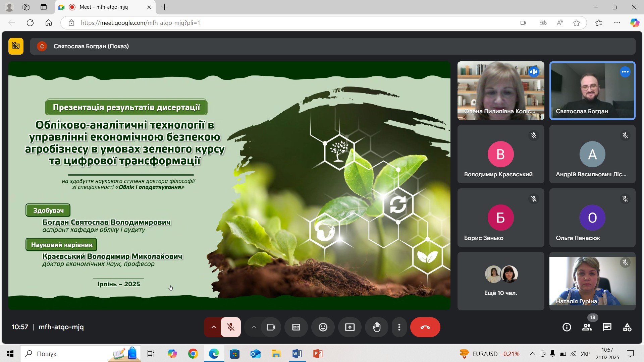This screenshot has height=362, width=644.
Task: Open the taskbar clock and date
Action: click(607, 354)
